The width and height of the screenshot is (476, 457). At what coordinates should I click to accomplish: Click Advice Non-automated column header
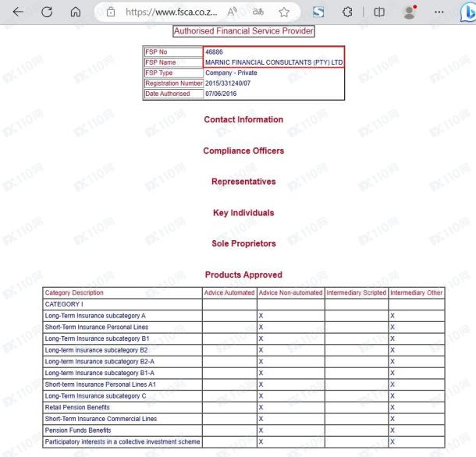(290, 292)
